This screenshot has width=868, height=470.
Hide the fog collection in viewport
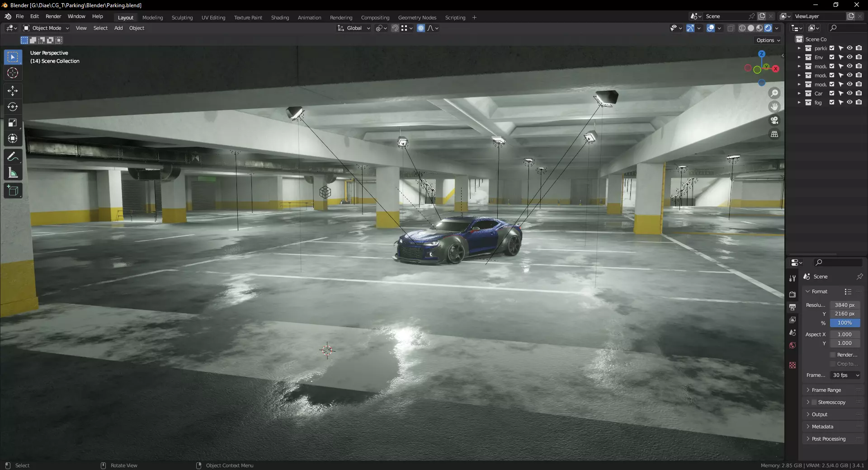click(x=849, y=103)
